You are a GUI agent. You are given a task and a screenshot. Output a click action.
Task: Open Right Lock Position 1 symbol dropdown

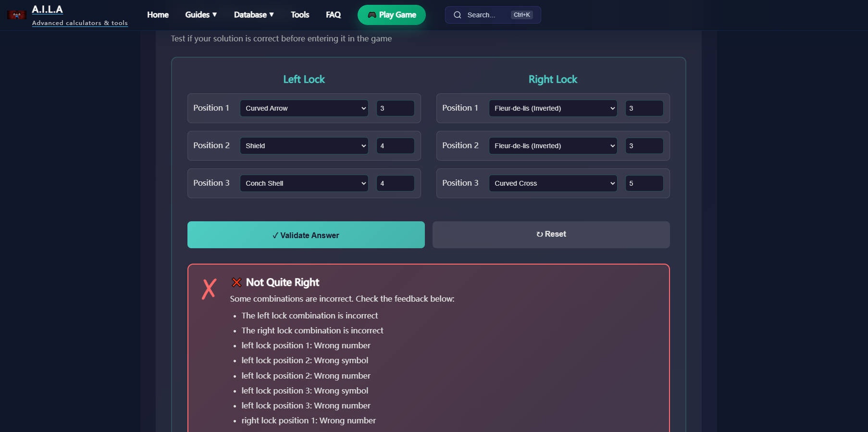(x=553, y=108)
